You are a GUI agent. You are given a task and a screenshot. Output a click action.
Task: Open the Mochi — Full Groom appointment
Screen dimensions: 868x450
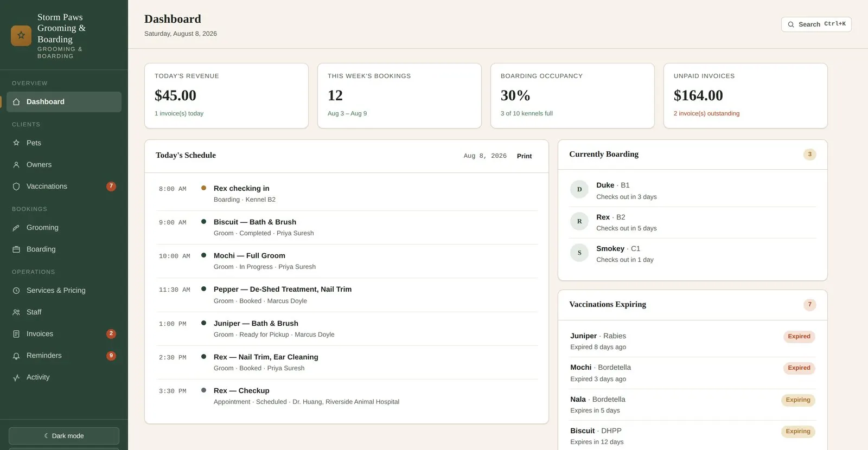(347, 261)
